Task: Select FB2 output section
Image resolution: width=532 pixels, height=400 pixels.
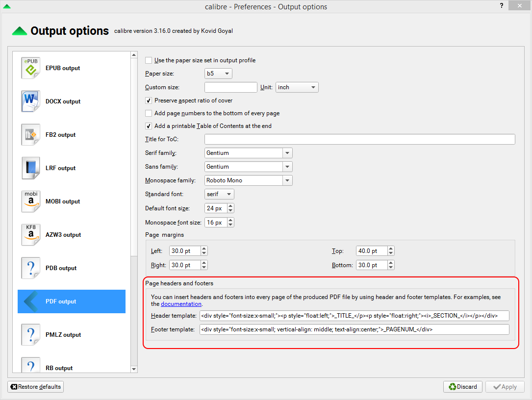Action: 72,135
